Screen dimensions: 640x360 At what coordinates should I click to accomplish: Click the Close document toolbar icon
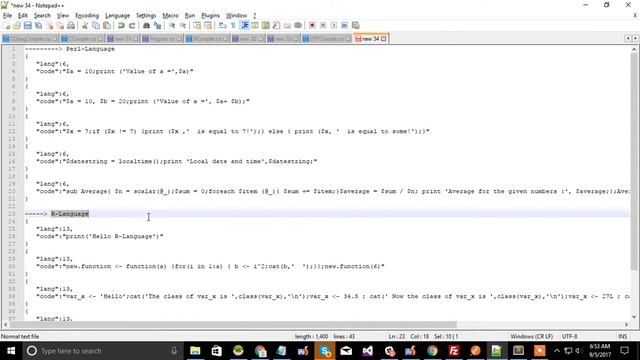[x=49, y=26]
